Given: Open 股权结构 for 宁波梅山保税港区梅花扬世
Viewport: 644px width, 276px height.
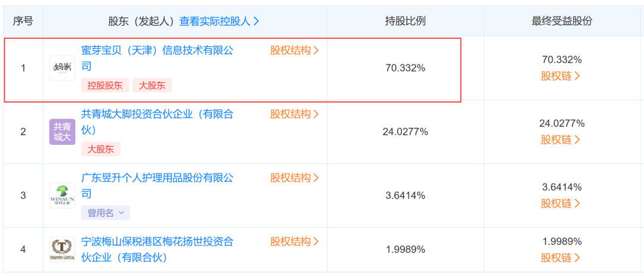Looking at the screenshot, I should coord(295,241).
